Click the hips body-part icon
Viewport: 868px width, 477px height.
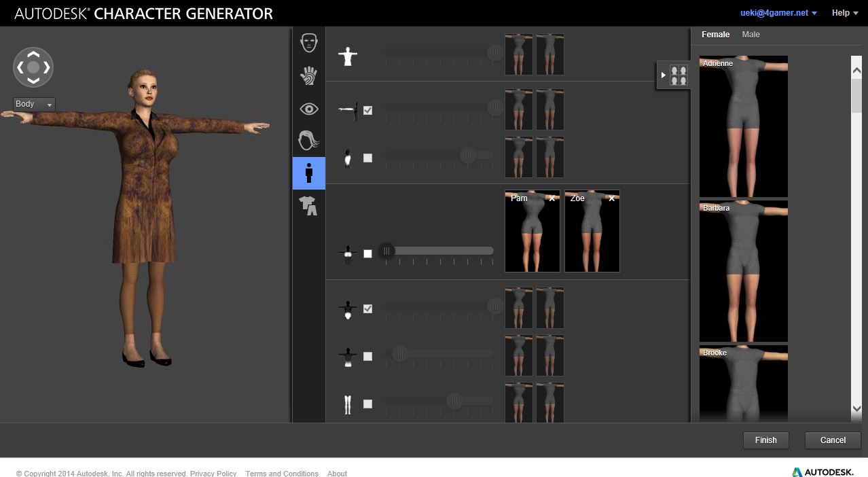tap(348, 309)
